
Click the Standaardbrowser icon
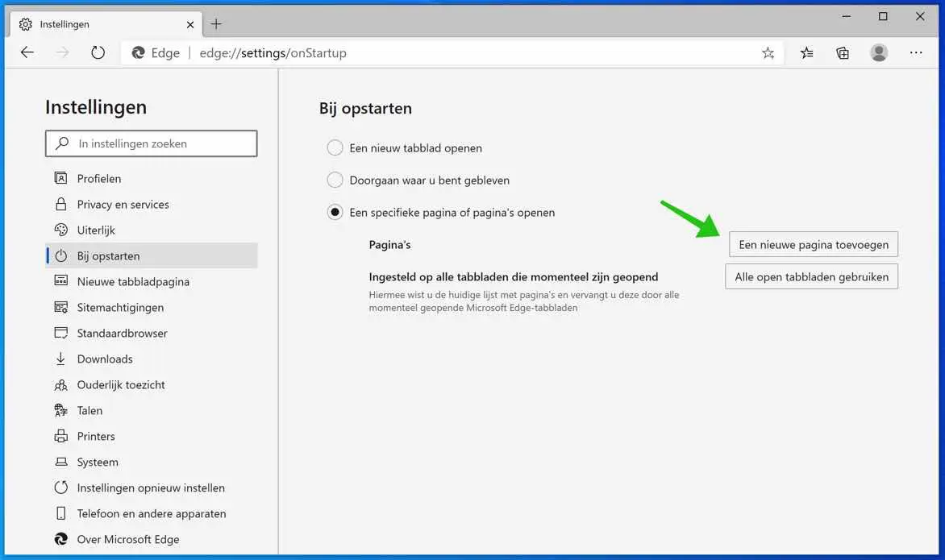[x=60, y=333]
